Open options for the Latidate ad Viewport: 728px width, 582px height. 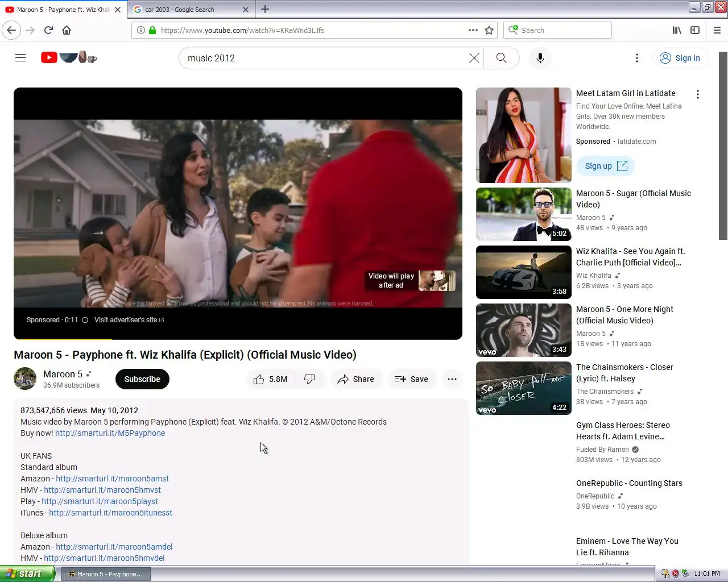698,94
